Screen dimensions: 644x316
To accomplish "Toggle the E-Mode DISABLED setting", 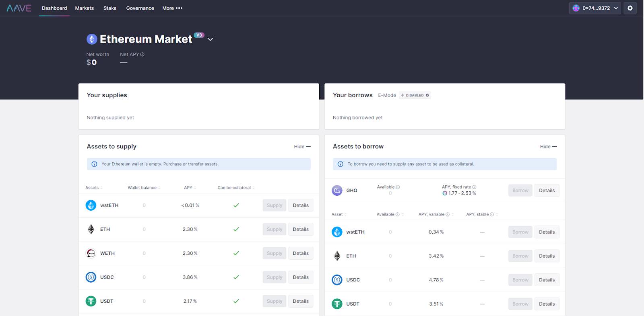I will click(415, 95).
